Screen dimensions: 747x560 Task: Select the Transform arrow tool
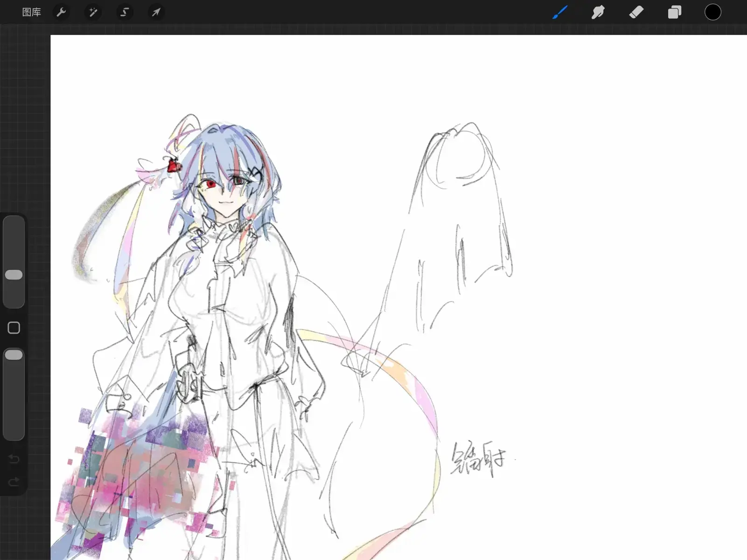tap(156, 12)
